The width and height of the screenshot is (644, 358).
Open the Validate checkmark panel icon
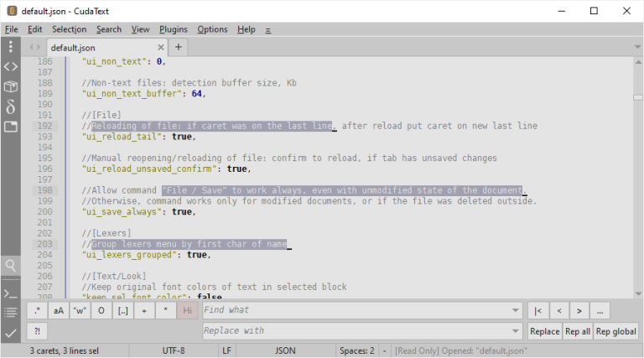[11, 333]
